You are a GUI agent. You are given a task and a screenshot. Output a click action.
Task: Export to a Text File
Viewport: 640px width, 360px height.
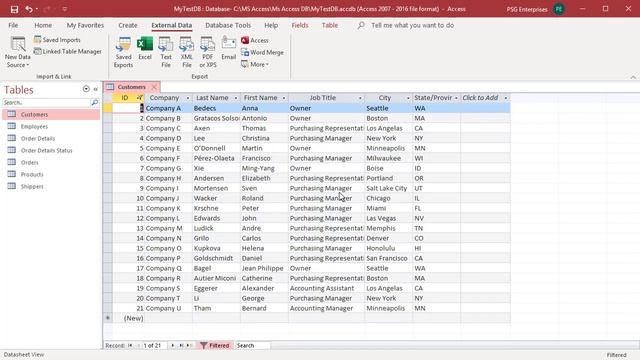[x=166, y=52]
